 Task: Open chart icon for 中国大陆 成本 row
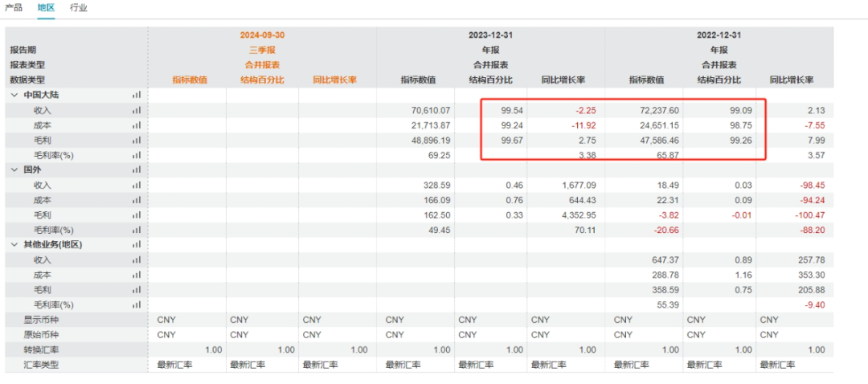click(136, 125)
